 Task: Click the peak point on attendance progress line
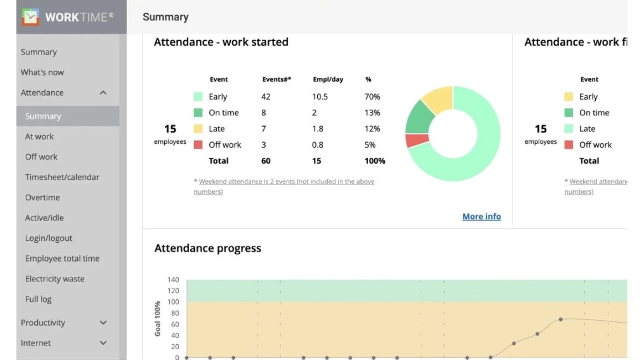[x=561, y=319]
